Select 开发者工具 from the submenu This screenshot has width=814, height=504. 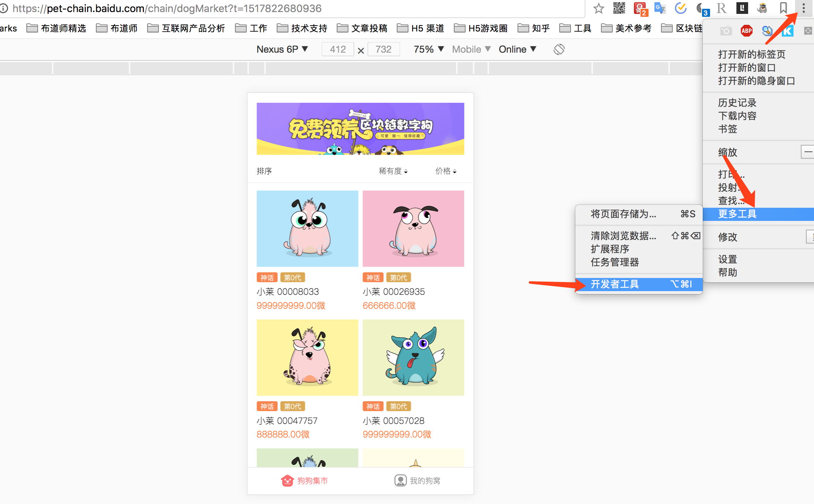615,284
